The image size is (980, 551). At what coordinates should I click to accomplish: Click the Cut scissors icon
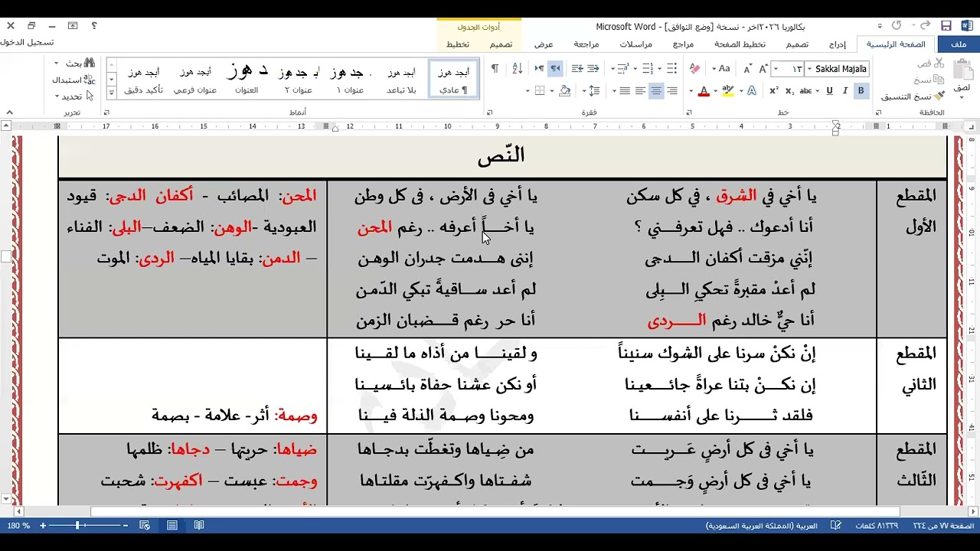[x=939, y=64]
